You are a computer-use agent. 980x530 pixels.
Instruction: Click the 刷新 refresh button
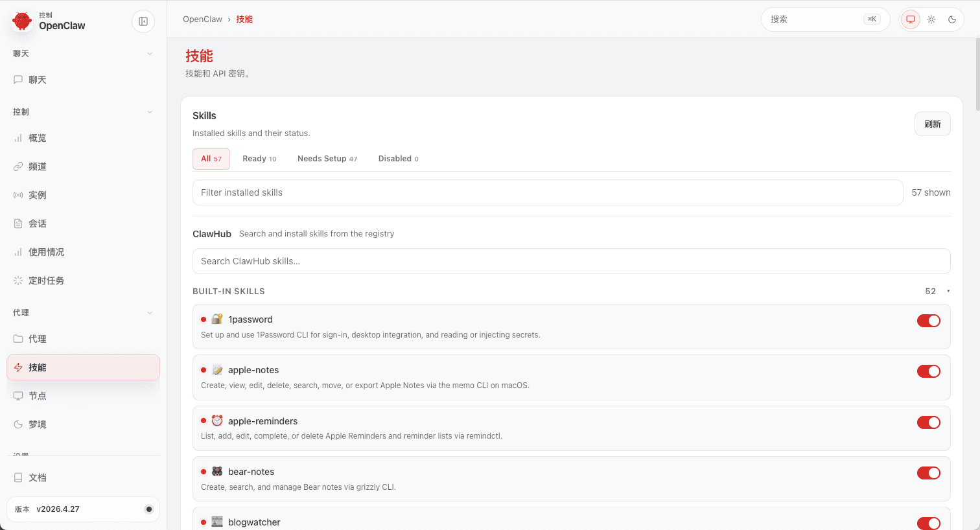(x=933, y=124)
